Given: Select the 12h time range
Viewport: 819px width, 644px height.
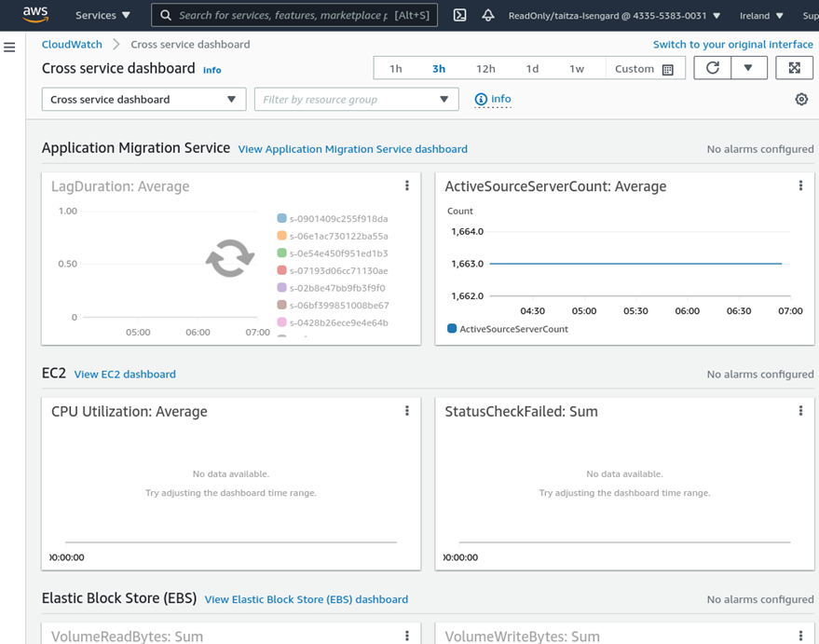Looking at the screenshot, I should pyautogui.click(x=485, y=68).
